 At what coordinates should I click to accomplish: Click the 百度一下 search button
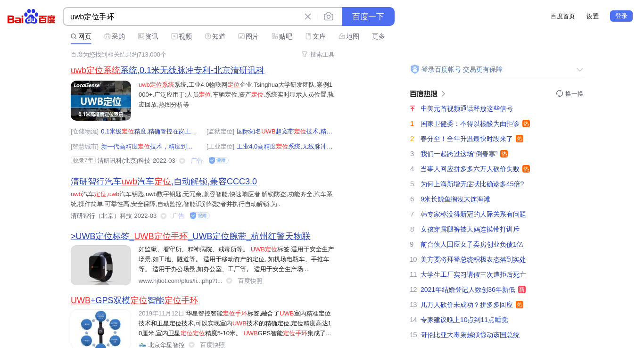click(x=368, y=17)
